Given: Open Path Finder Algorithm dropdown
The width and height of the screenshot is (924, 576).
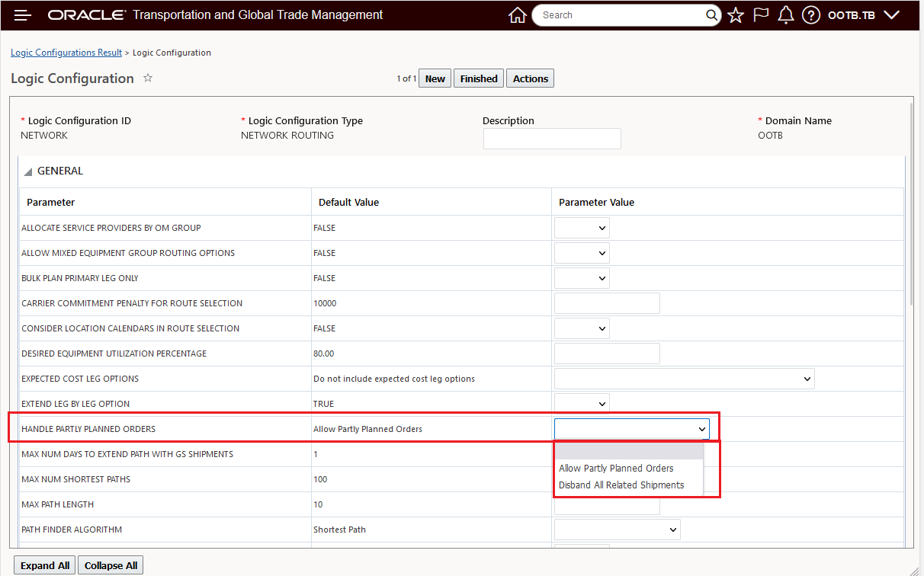Looking at the screenshot, I should [617, 530].
